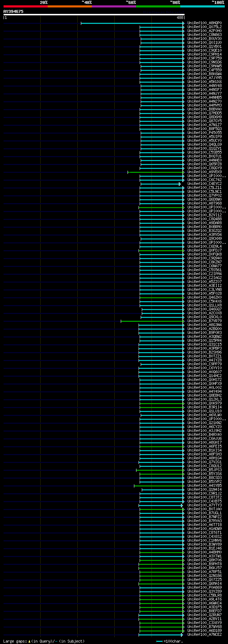Open hit UniRef100_Q075L2
Viewport: 228px width, 644px height.
click(x=204, y=27)
